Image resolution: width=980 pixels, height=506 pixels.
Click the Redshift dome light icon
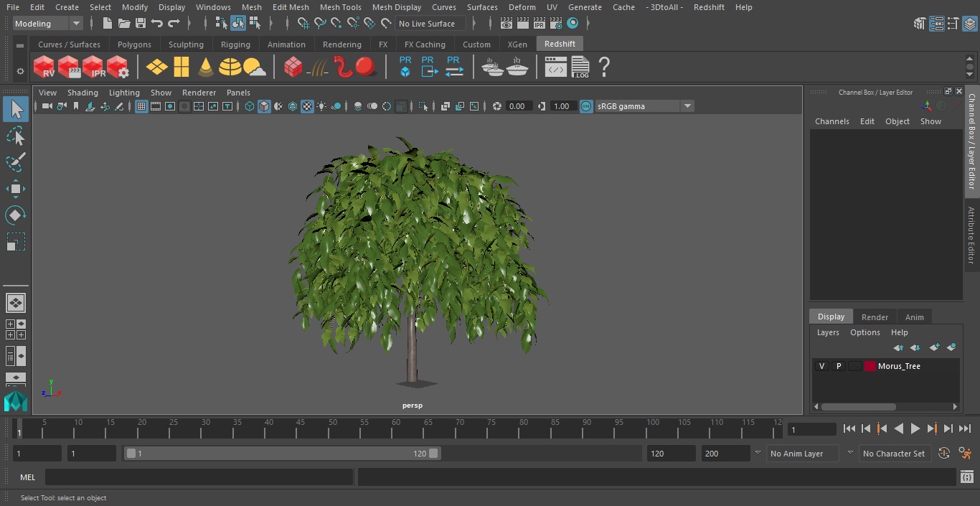click(230, 67)
